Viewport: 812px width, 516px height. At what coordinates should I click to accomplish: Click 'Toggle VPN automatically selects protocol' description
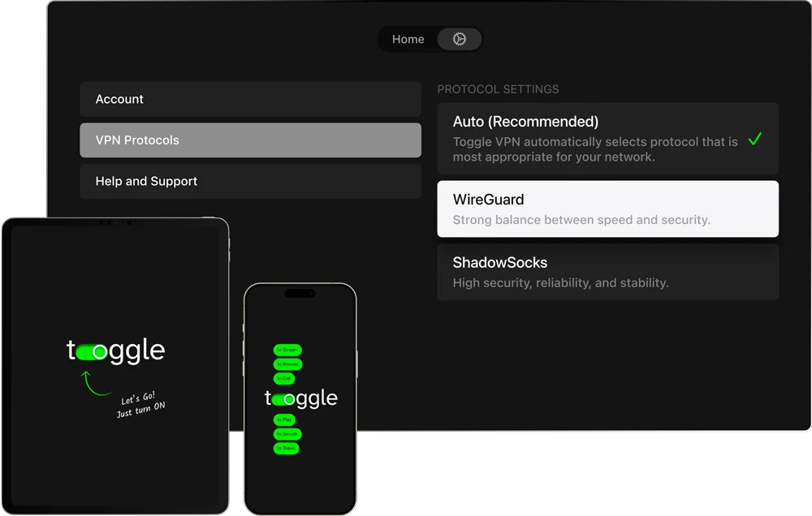pos(595,149)
